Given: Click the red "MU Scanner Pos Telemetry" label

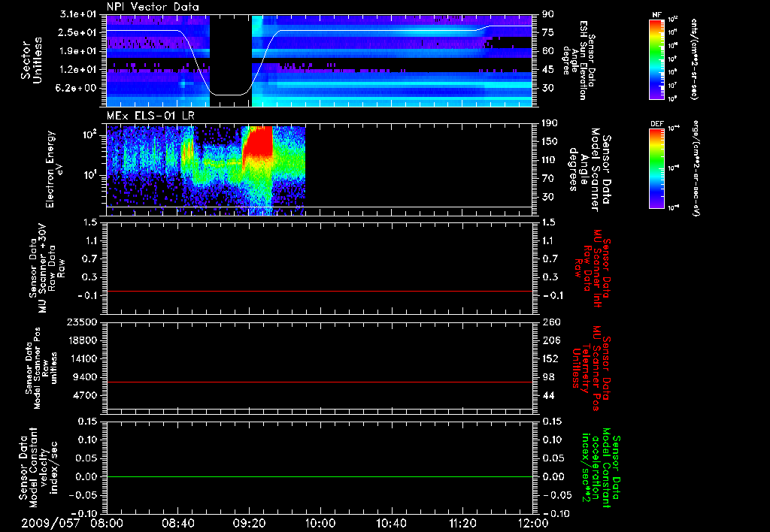Looking at the screenshot, I should [592, 368].
